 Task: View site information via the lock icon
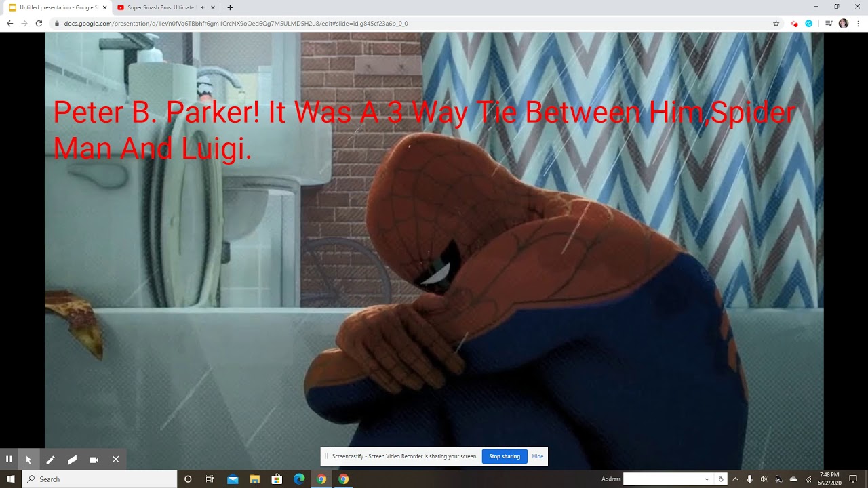(x=57, y=23)
